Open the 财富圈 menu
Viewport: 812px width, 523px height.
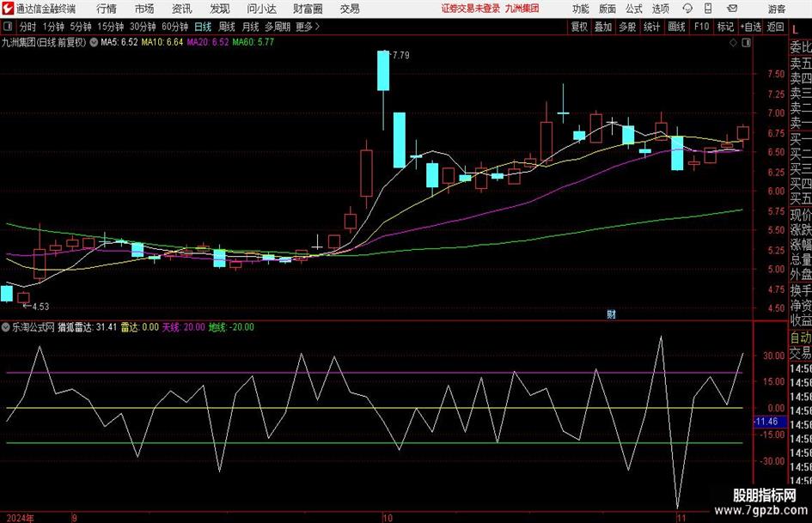(x=308, y=9)
